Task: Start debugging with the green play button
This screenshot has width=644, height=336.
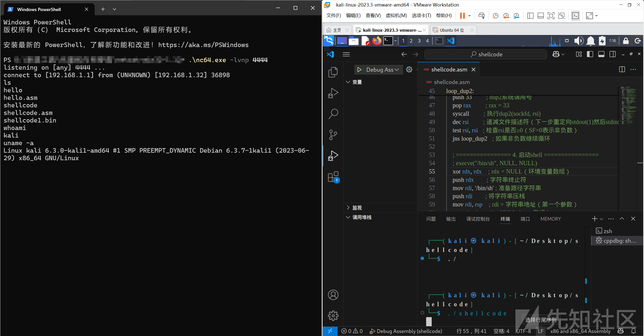Action: (x=359, y=70)
